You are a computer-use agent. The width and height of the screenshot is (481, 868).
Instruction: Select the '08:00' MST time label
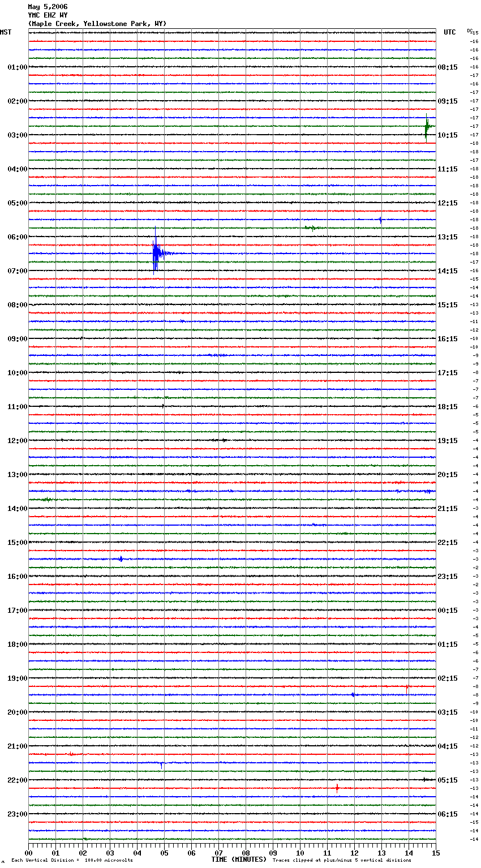18,305
